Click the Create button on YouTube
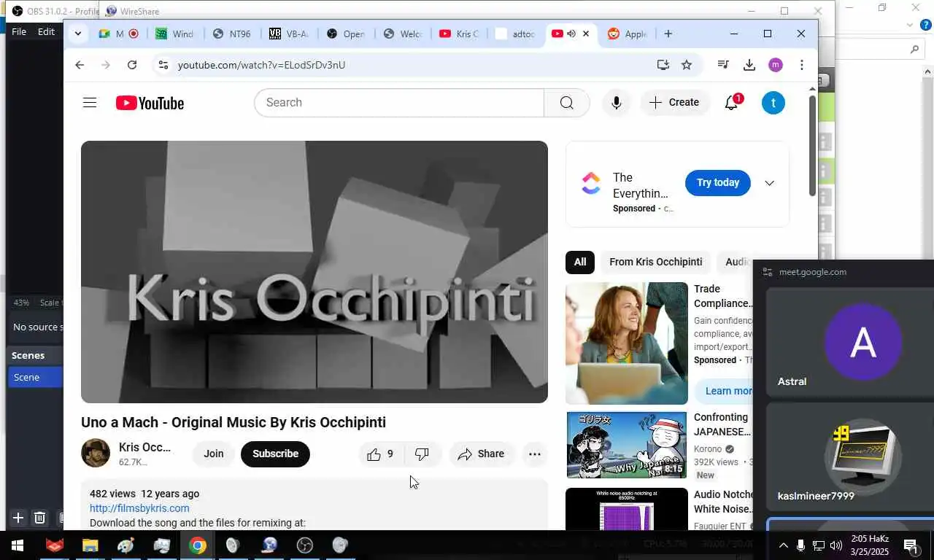934x560 pixels. click(675, 103)
